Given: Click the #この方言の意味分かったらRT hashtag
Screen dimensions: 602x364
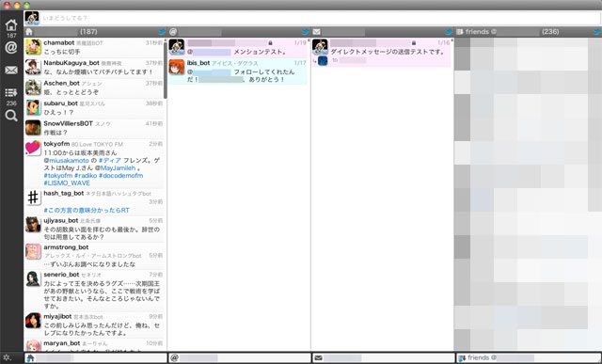Looking at the screenshot, I should [x=87, y=211].
